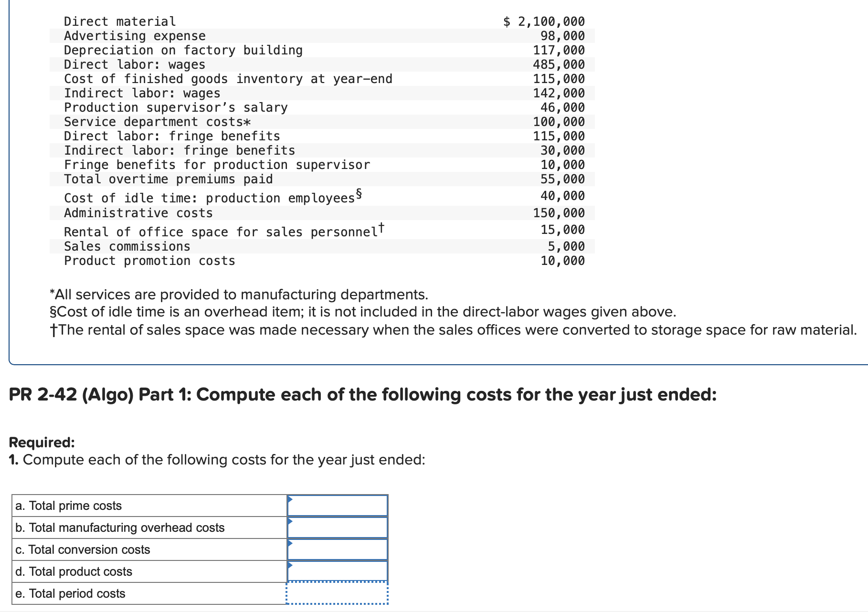Click the Advertising expense row
The height and width of the screenshot is (612, 868).
tap(135, 35)
